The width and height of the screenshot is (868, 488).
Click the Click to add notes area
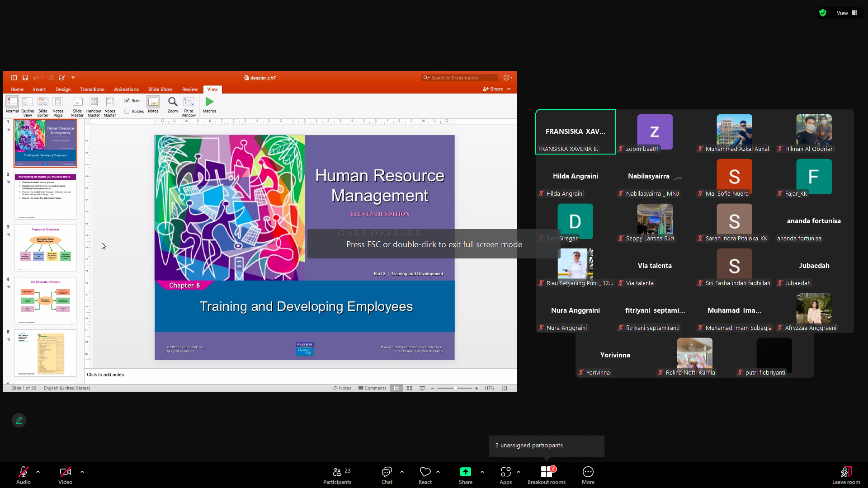(x=301, y=375)
